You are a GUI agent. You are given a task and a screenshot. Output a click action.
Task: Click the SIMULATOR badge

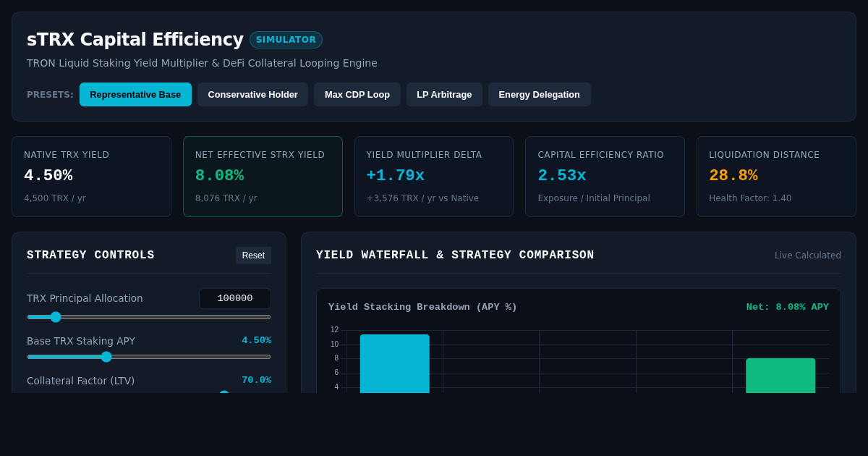286,40
